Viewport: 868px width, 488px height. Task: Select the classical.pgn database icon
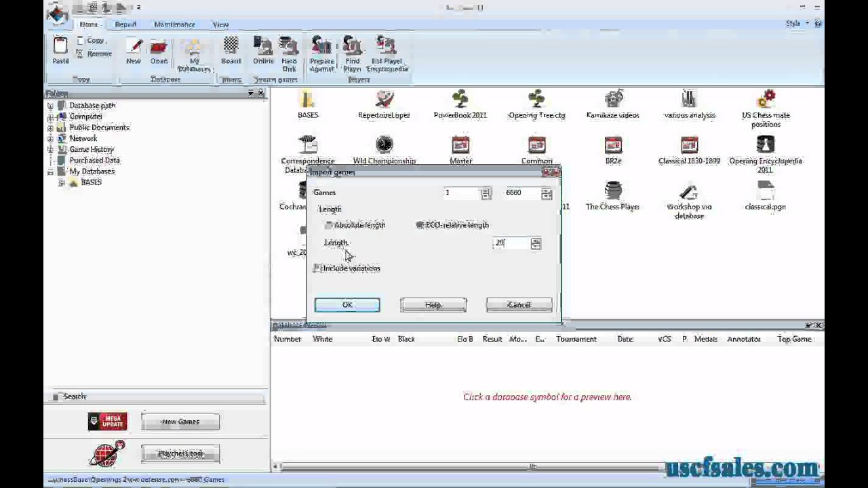coord(766,190)
